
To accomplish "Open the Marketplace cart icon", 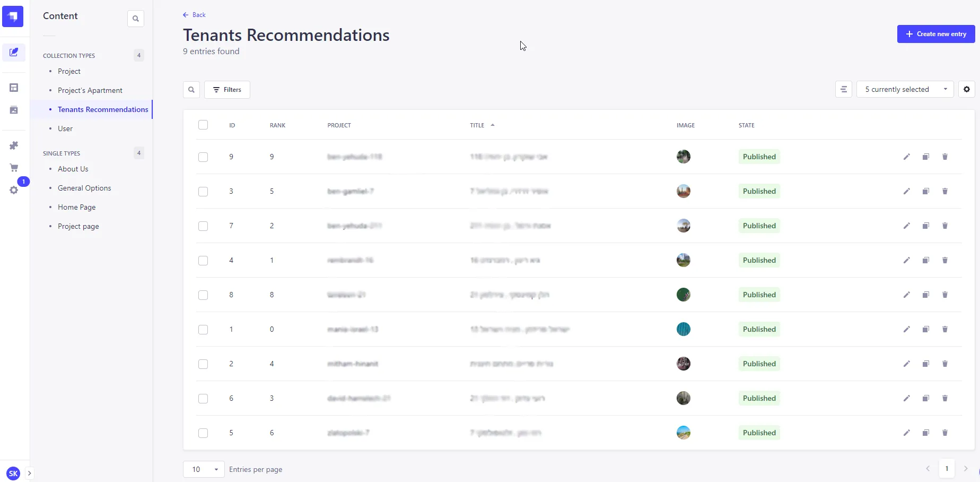I will 14,168.
